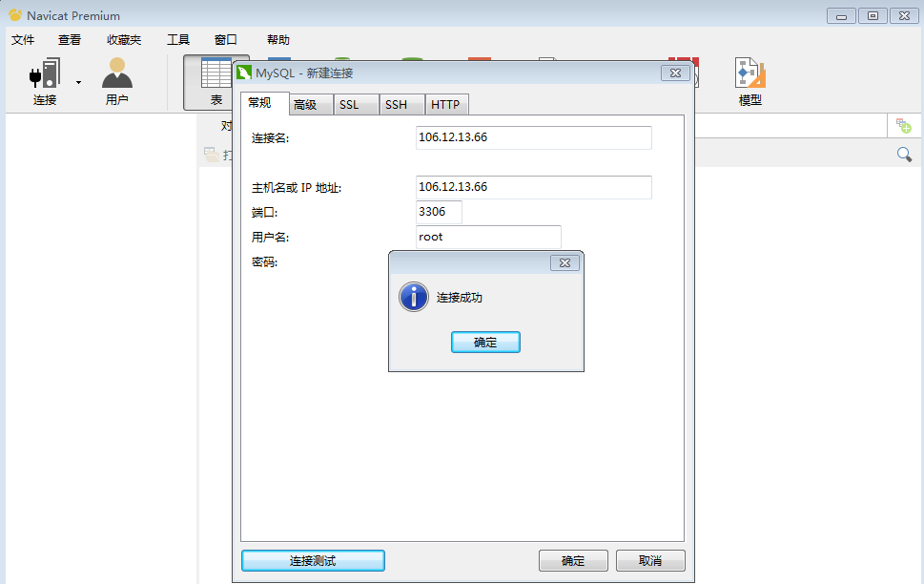Open the 收藏夹 menu
The width and height of the screenshot is (924, 584).
point(124,39)
